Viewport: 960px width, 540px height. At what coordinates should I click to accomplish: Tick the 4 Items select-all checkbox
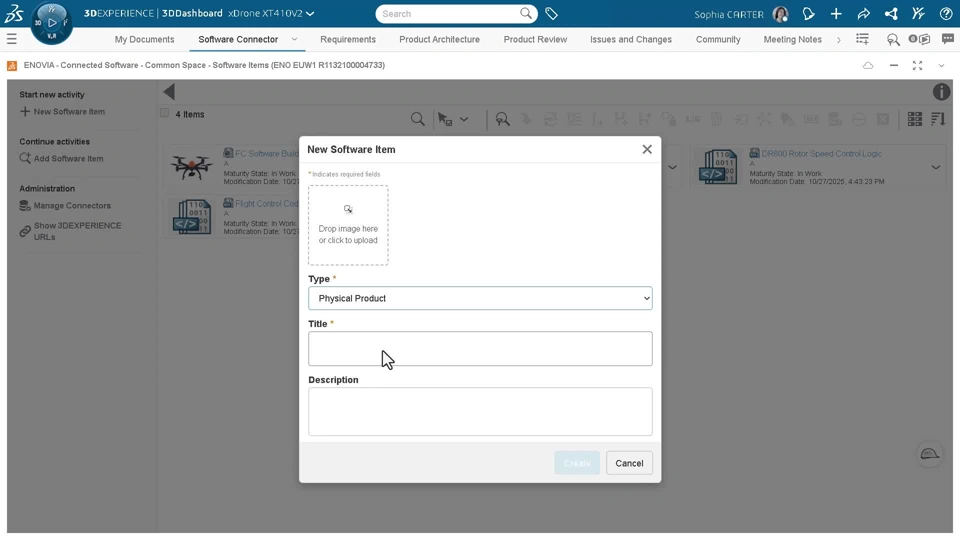[x=164, y=113]
